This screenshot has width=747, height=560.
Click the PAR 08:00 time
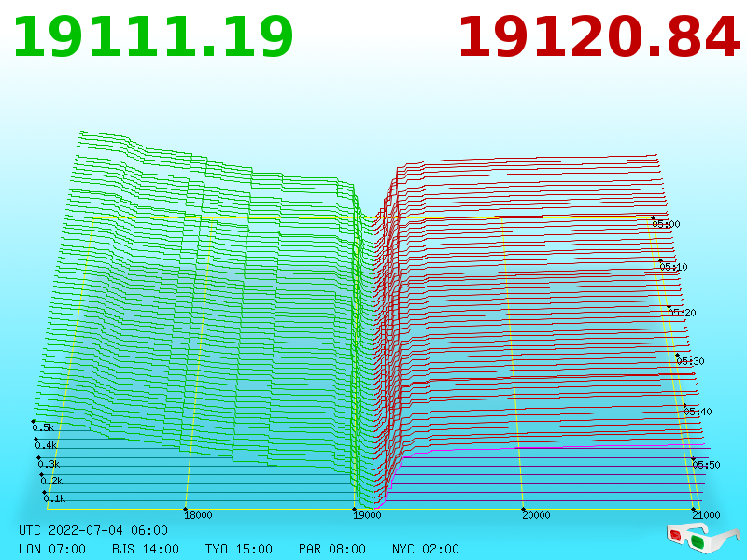(332, 549)
